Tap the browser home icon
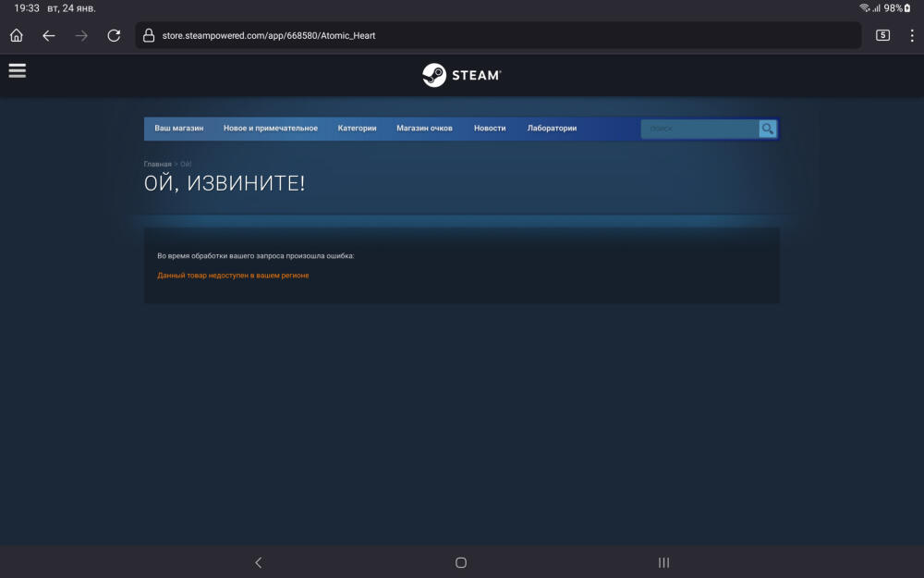This screenshot has width=924, height=578. point(17,35)
